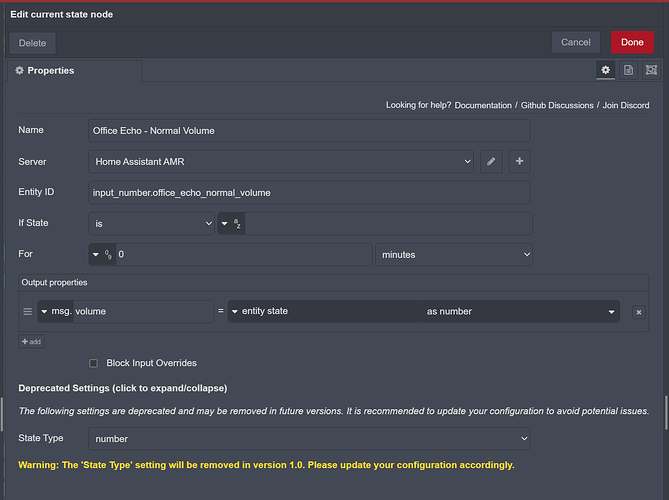The image size is (669, 500).
Task: Click the Entity ID input field
Action: [309, 192]
